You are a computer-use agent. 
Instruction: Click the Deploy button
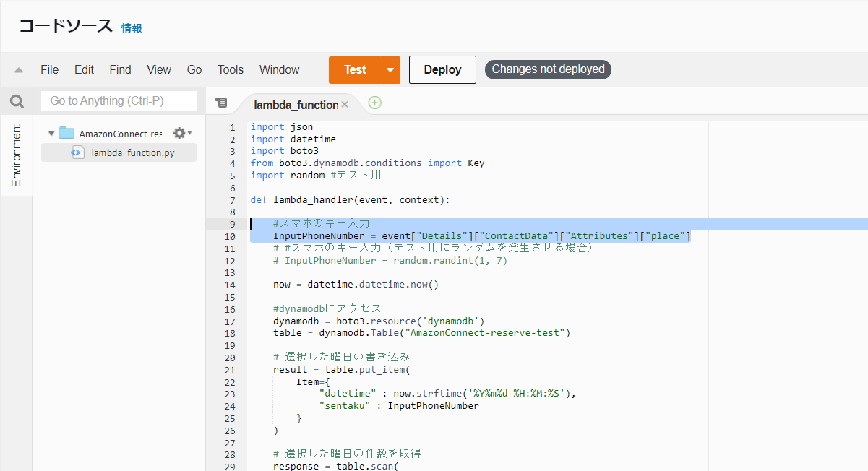(442, 70)
